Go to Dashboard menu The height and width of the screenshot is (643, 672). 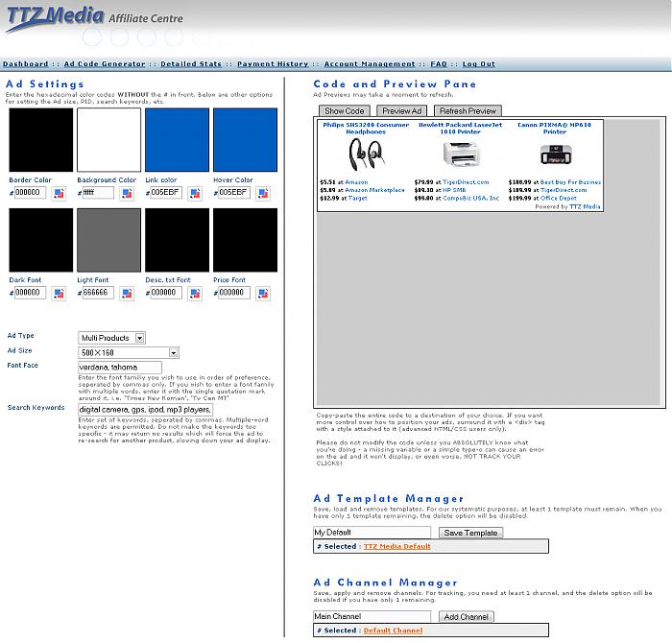click(x=25, y=64)
